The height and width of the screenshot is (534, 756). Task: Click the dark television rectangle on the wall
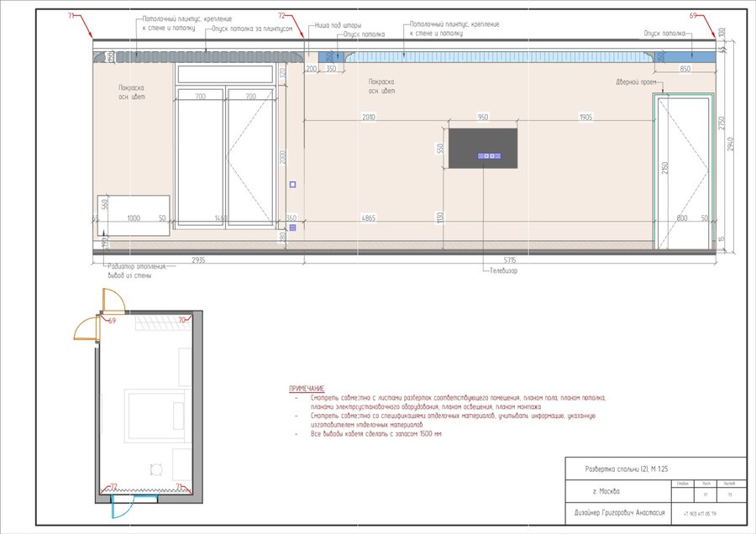(483, 148)
